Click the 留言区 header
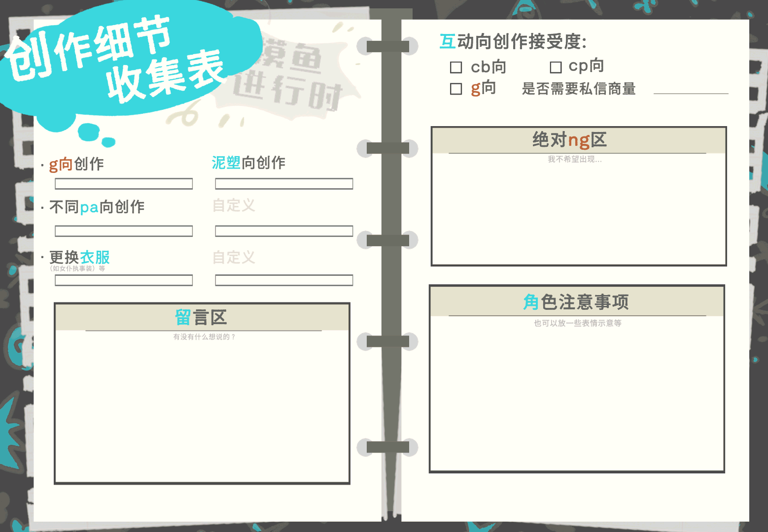 (201, 318)
